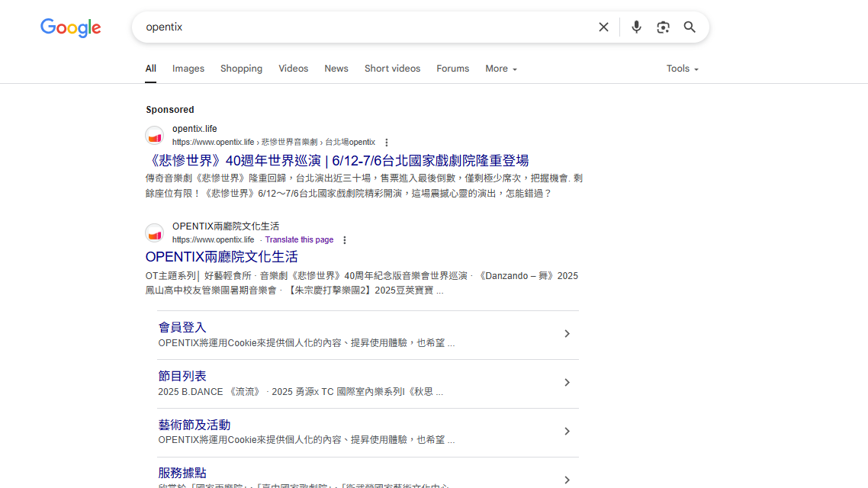Open the 會員登入 sitelink
This screenshot has width=868, height=488.
tap(182, 327)
